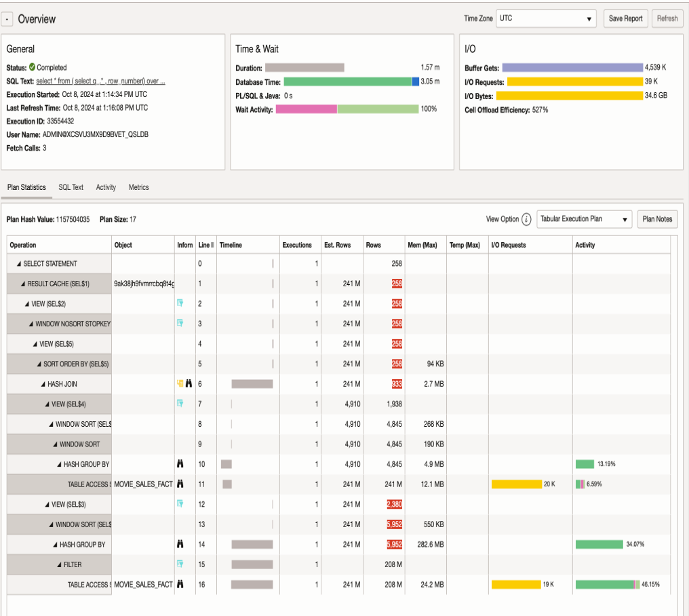Collapse the HASH JOIN tree node
The height and width of the screenshot is (616, 689).
point(43,384)
